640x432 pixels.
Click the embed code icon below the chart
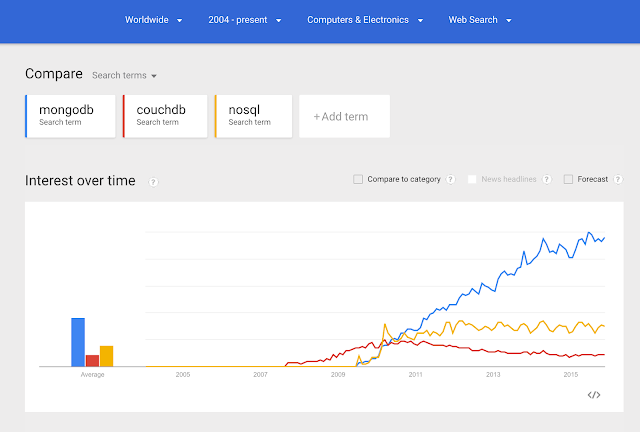tap(594, 395)
